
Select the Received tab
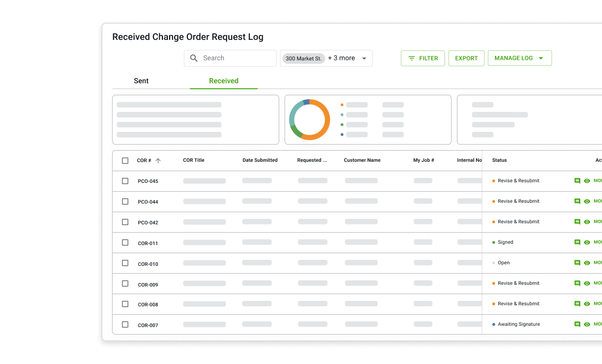pos(223,81)
